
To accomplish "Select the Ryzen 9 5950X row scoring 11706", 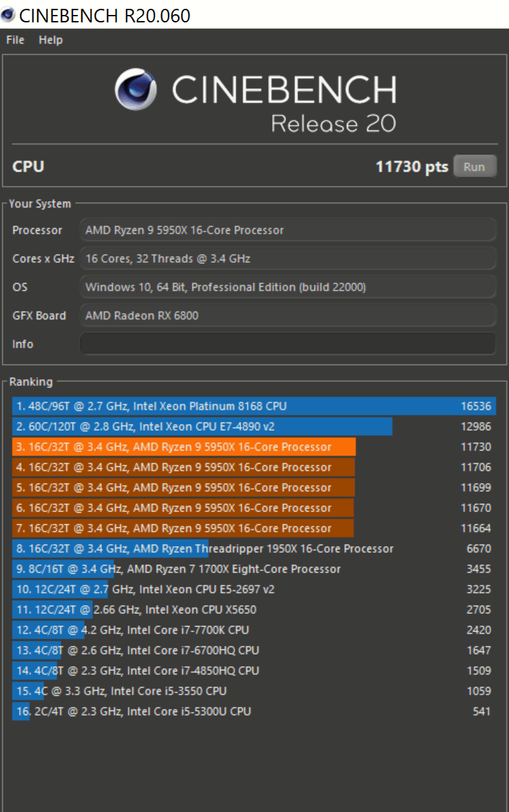I will 254,467.
